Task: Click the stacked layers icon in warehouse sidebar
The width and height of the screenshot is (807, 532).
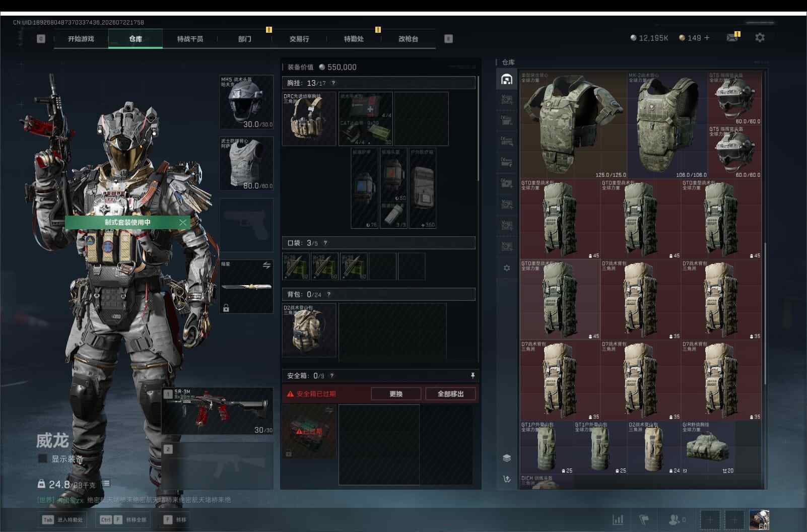Action: (507, 457)
